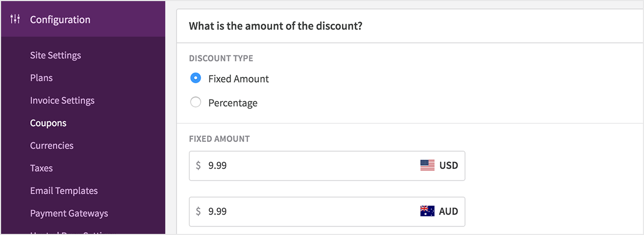Go to the Plans page
Image resolution: width=644 pixels, height=235 pixels.
click(x=41, y=78)
